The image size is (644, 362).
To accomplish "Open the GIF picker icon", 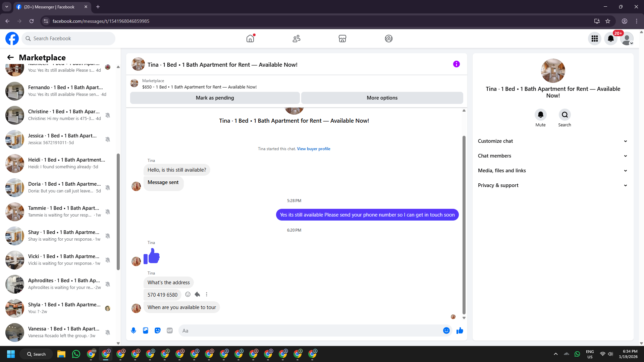I will [170, 330].
